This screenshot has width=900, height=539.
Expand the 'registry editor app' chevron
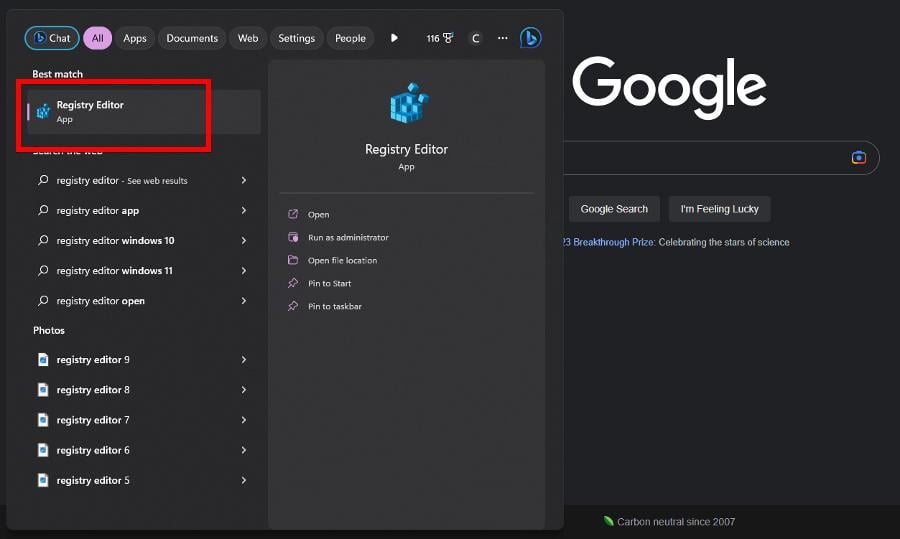pos(244,211)
